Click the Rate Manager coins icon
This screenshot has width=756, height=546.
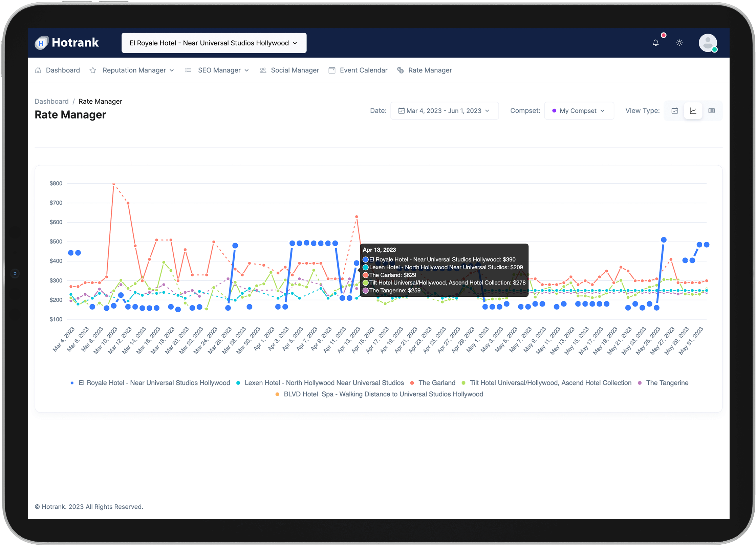point(401,70)
